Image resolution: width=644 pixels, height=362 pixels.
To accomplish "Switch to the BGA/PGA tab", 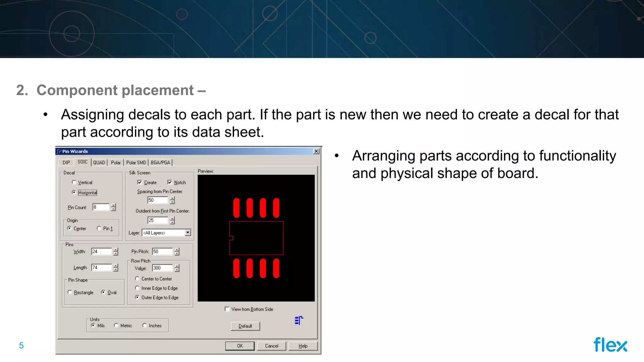I will pyautogui.click(x=160, y=162).
